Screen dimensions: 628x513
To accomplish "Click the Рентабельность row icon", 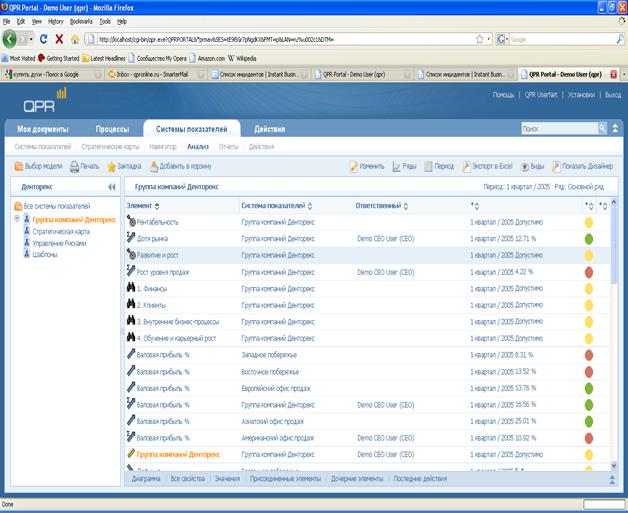I will (131, 221).
